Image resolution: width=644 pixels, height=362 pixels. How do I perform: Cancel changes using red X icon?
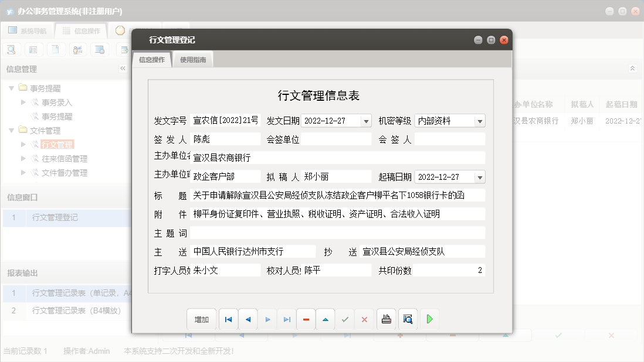(365, 319)
